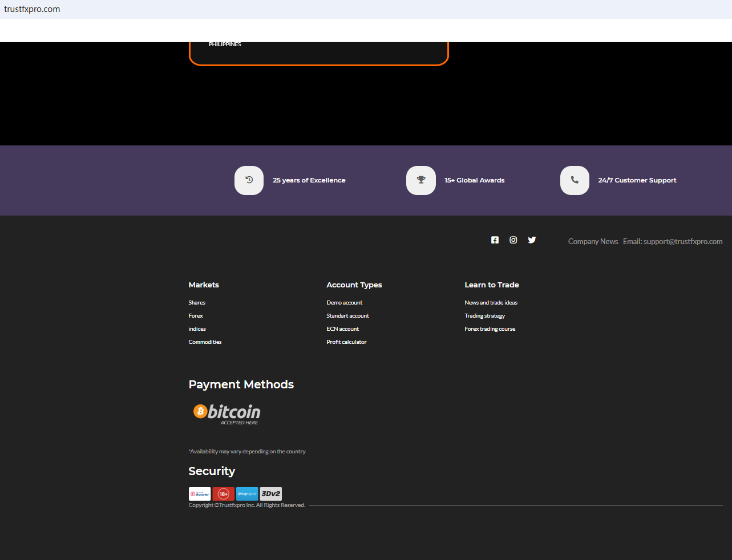The height and width of the screenshot is (560, 732).
Task: Open the Profit calculator link
Action: 346,342
